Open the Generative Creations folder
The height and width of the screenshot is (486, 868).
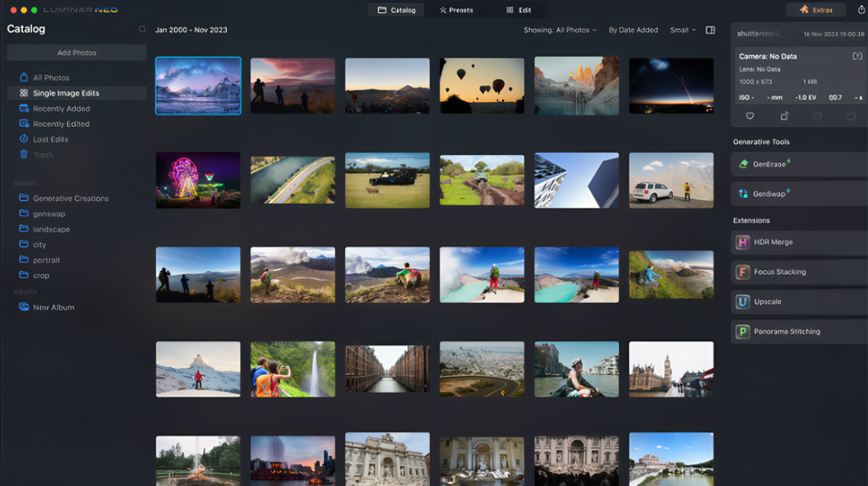[x=70, y=198]
